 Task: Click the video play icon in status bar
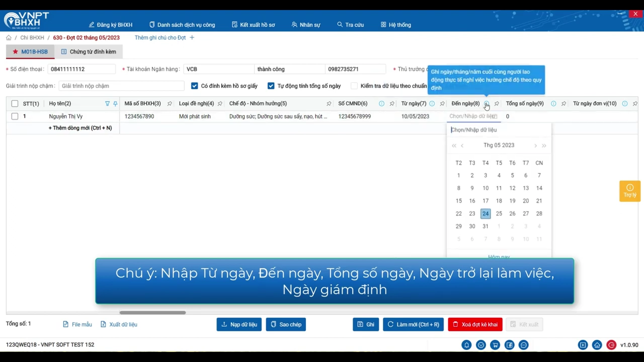pyautogui.click(x=583, y=345)
